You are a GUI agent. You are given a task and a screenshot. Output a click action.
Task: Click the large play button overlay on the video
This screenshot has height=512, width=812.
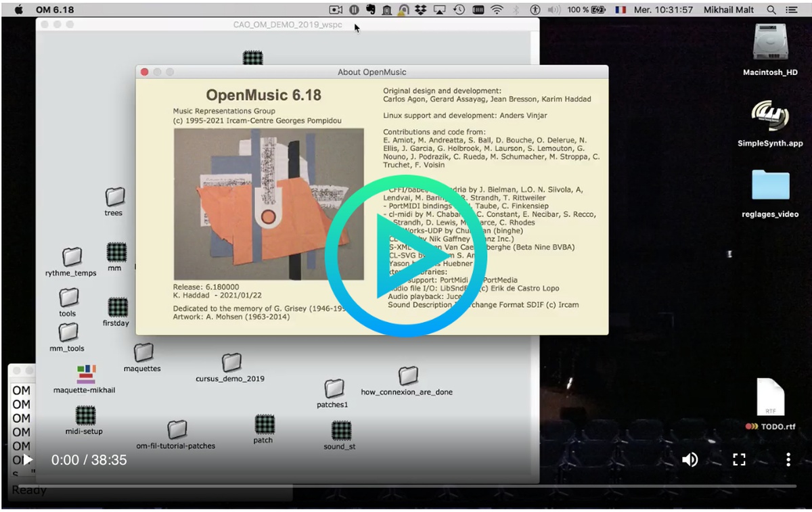(405, 255)
